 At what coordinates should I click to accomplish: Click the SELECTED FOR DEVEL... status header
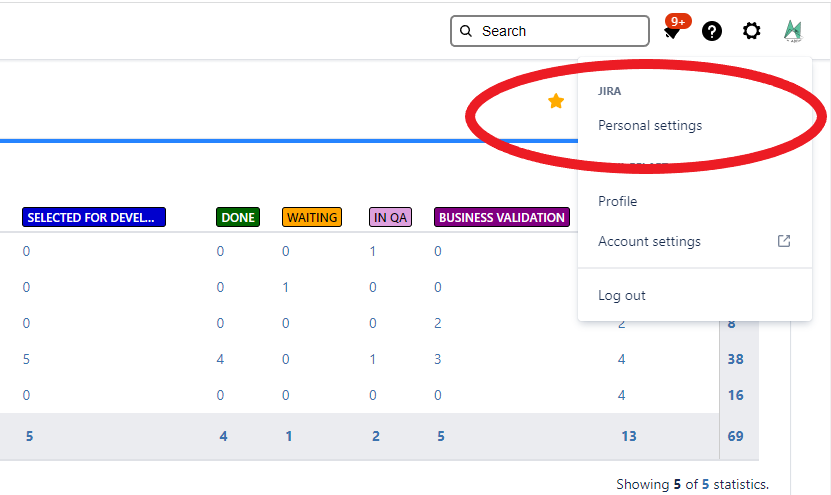click(94, 217)
